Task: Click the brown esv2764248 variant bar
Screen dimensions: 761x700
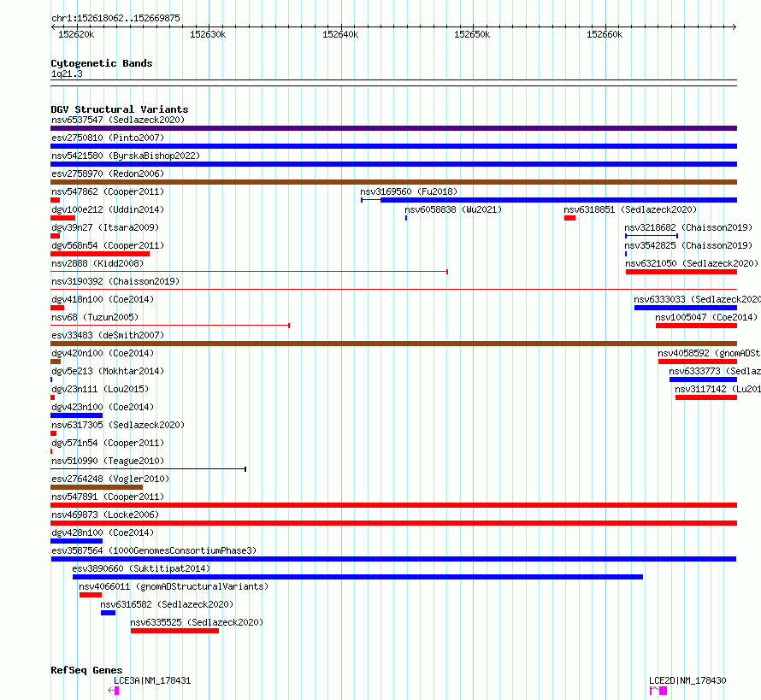Action: click(97, 487)
